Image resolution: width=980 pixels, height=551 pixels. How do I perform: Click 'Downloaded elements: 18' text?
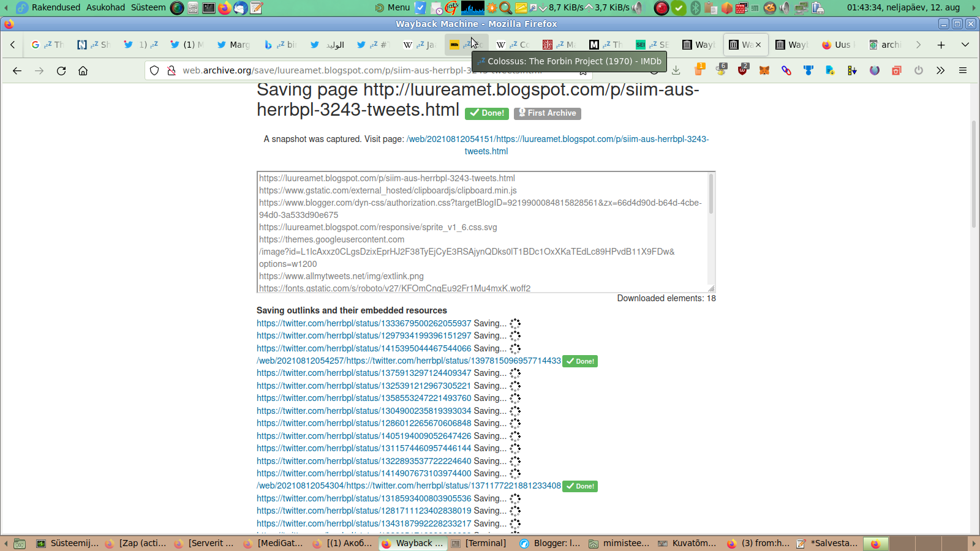click(666, 298)
